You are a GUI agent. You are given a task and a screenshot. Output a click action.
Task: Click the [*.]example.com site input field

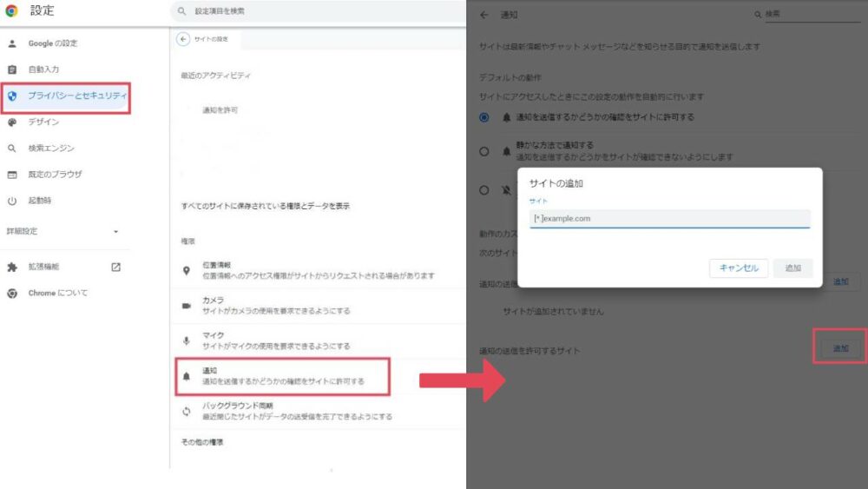[x=670, y=218]
